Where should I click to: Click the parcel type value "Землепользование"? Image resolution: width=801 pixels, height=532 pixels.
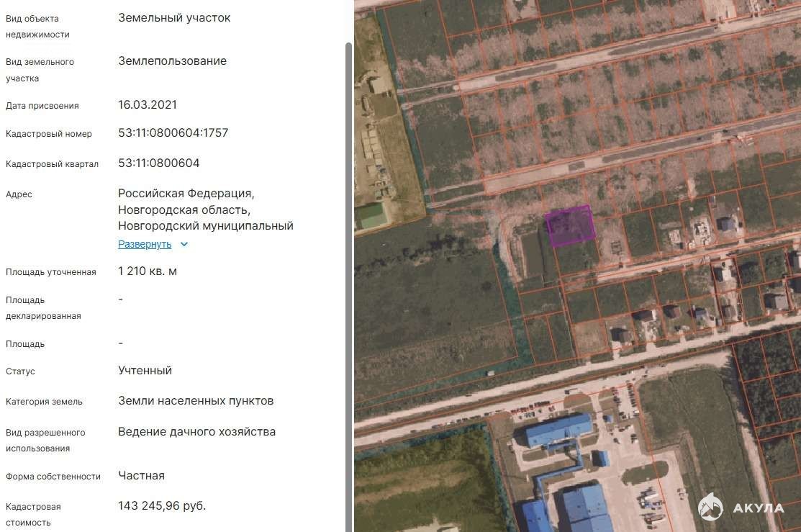[172, 61]
